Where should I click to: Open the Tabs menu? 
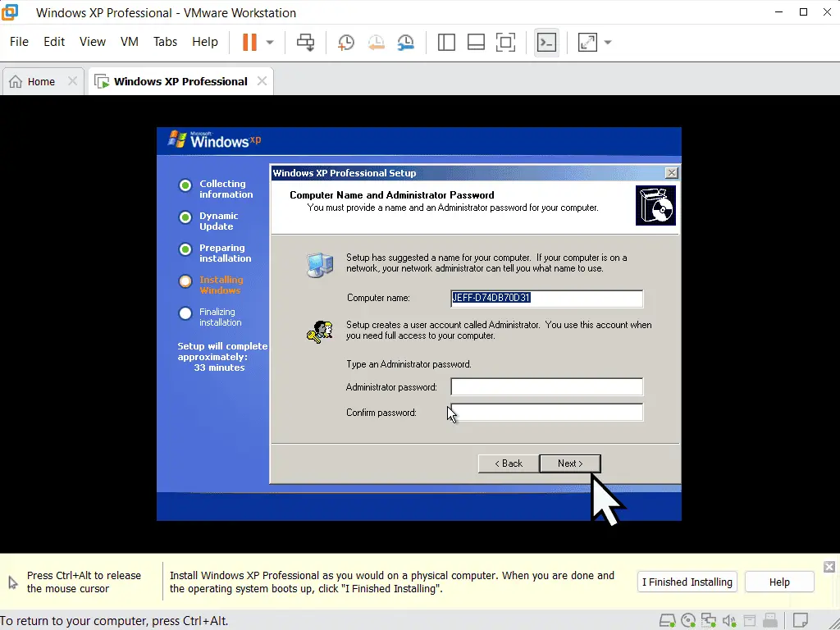pyautogui.click(x=165, y=42)
